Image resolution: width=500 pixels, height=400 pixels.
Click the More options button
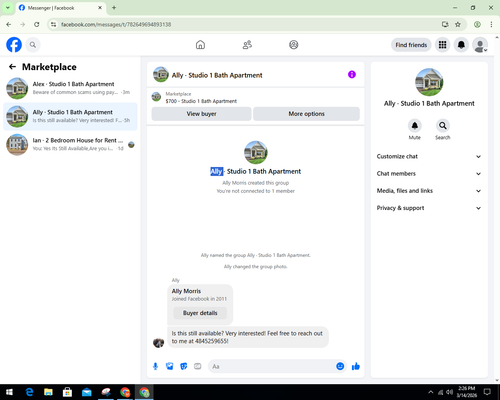tap(306, 114)
